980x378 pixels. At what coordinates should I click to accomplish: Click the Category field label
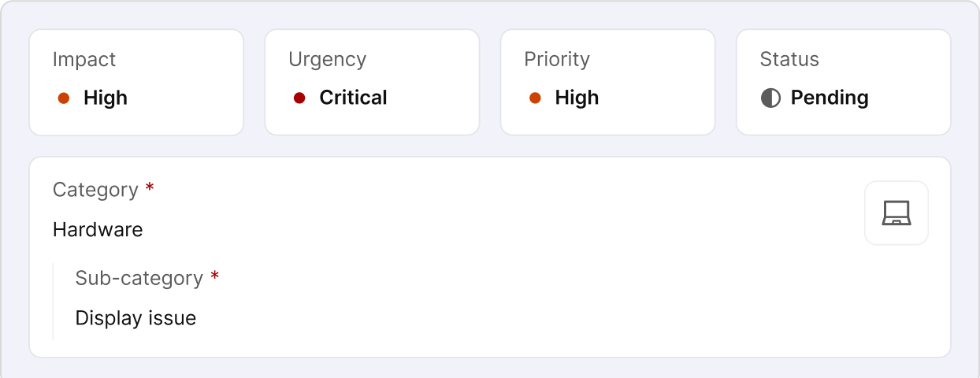tap(95, 190)
